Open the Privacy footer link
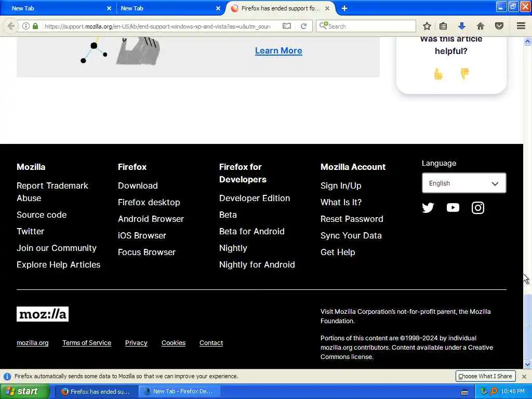532x399 pixels. (x=137, y=343)
